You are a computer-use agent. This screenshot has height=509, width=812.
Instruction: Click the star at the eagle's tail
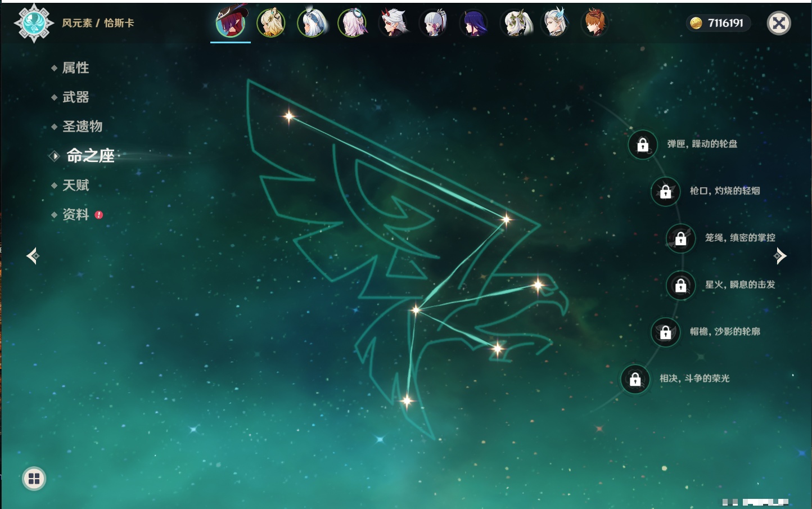tap(407, 401)
